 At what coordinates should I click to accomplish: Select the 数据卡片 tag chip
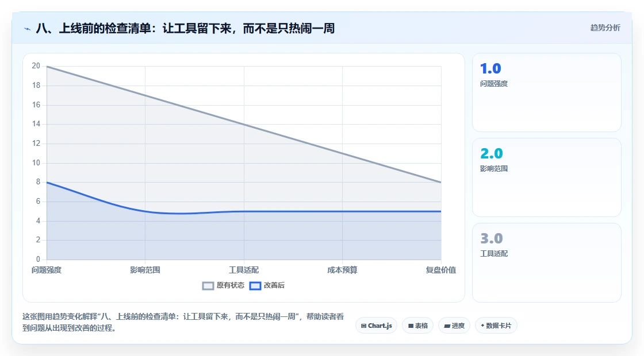496,326
